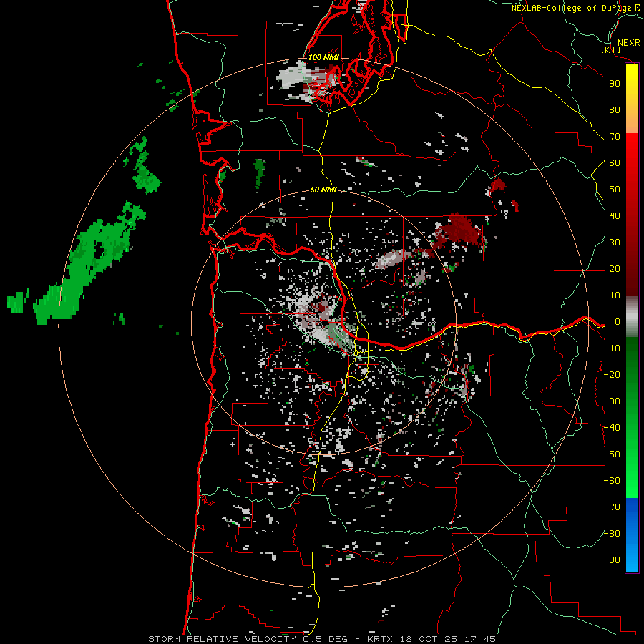
Task: Click the gray echo inside 100 NMI box
Action: click(293, 78)
